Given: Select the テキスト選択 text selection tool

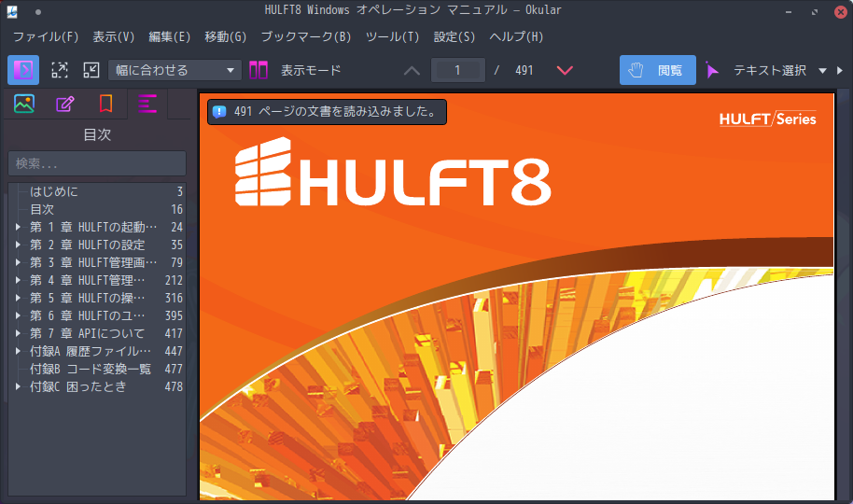Looking at the screenshot, I should [756, 70].
